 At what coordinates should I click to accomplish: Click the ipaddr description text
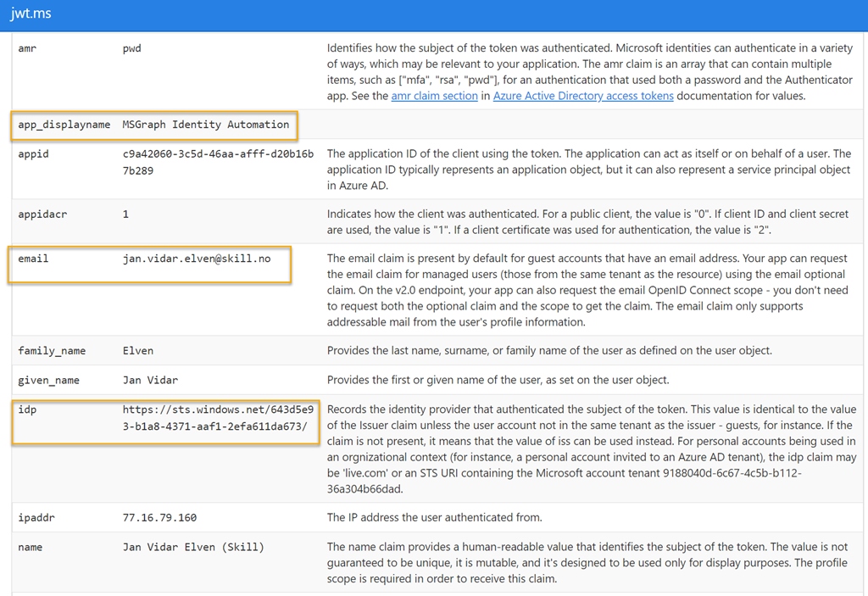[x=435, y=517]
